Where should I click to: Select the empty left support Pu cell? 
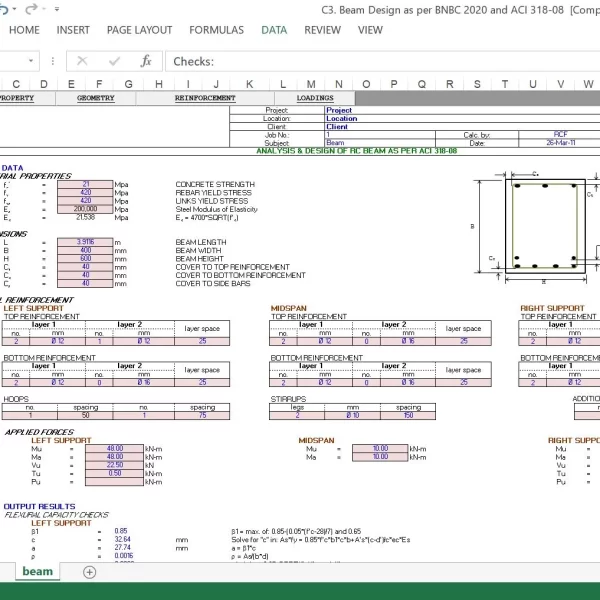tap(114, 482)
